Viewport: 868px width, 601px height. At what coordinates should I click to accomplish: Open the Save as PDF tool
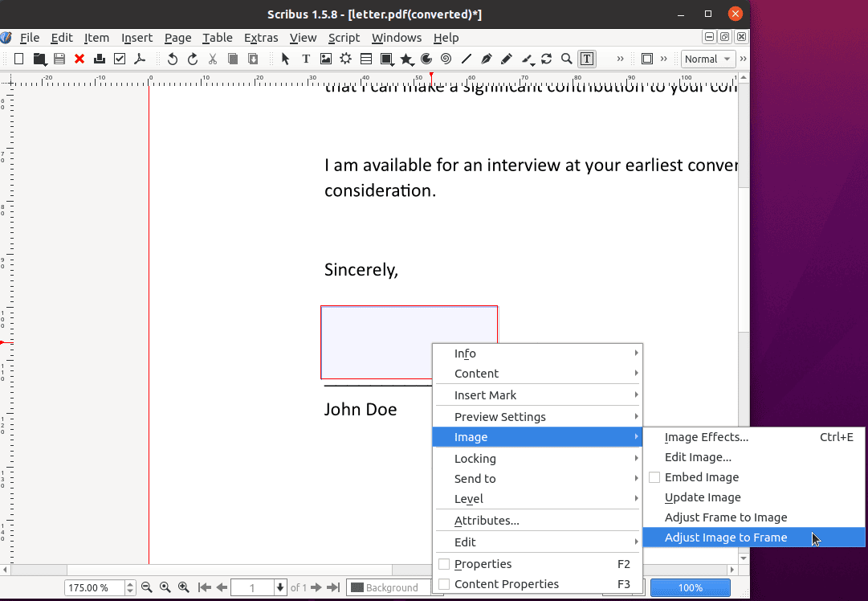pos(139,59)
